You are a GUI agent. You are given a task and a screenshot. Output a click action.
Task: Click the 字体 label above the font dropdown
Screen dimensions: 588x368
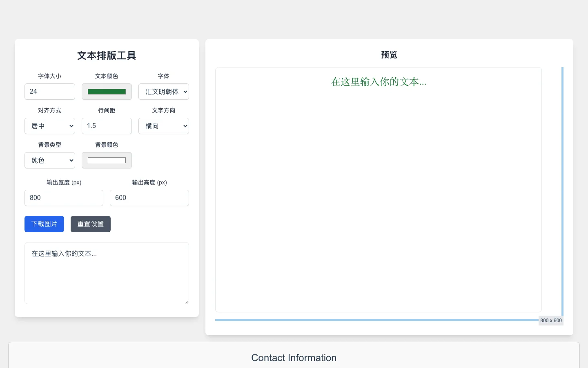164,76
